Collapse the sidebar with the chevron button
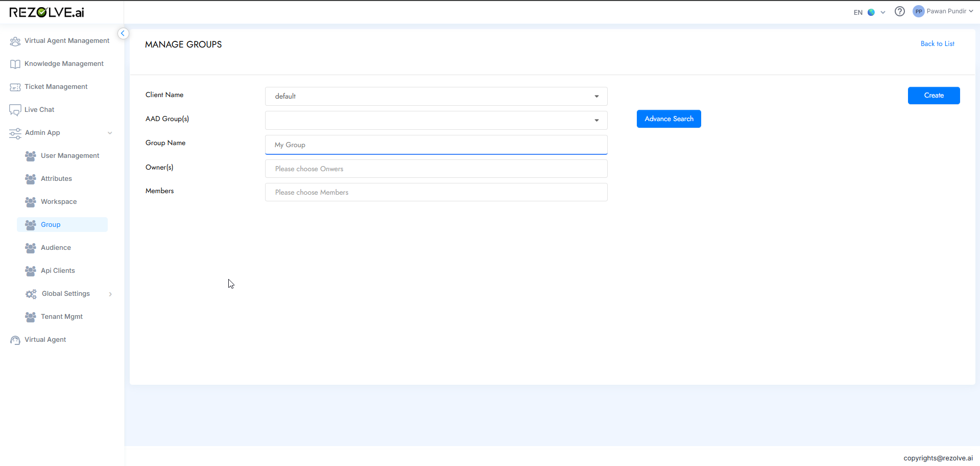 click(123, 33)
